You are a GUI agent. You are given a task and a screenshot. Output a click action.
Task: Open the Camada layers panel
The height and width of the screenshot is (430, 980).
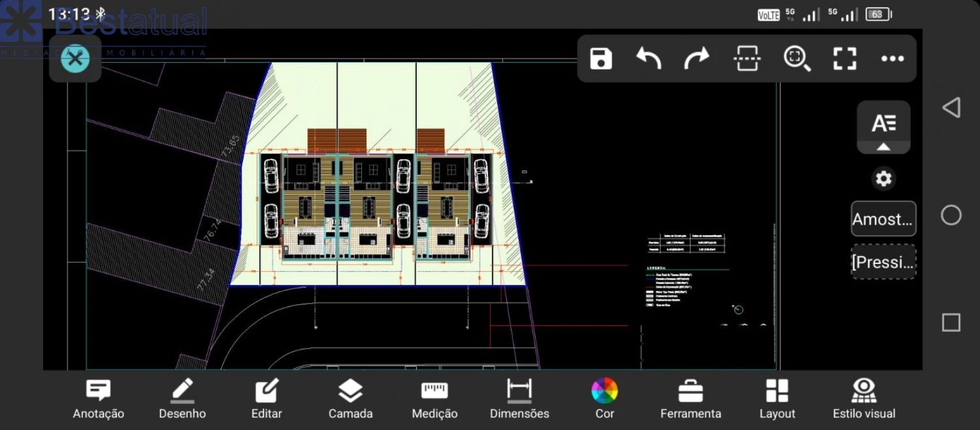pos(351,399)
